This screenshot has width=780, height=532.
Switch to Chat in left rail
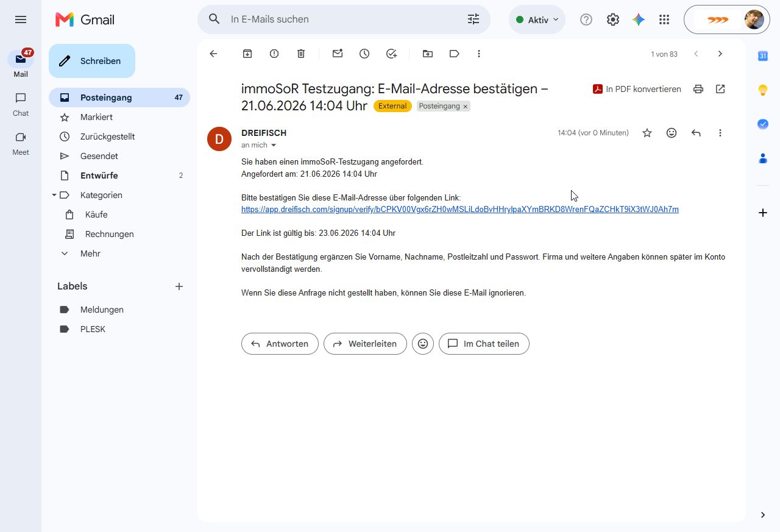21,104
